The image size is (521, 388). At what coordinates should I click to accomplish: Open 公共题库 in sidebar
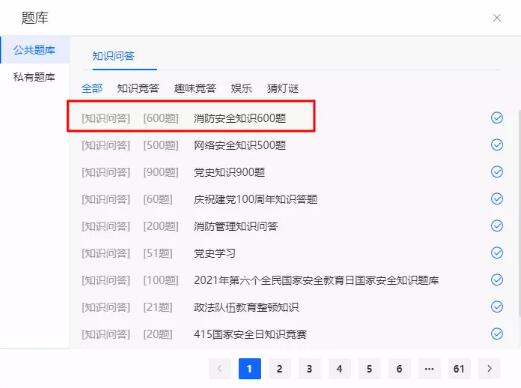pyautogui.click(x=34, y=50)
